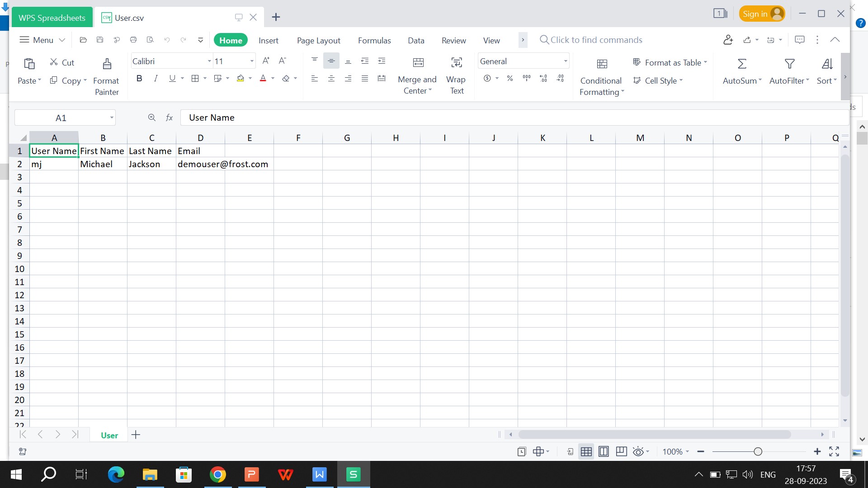Click the Conditional Formatting icon
The height and width of the screenshot is (488, 868).
(602, 64)
